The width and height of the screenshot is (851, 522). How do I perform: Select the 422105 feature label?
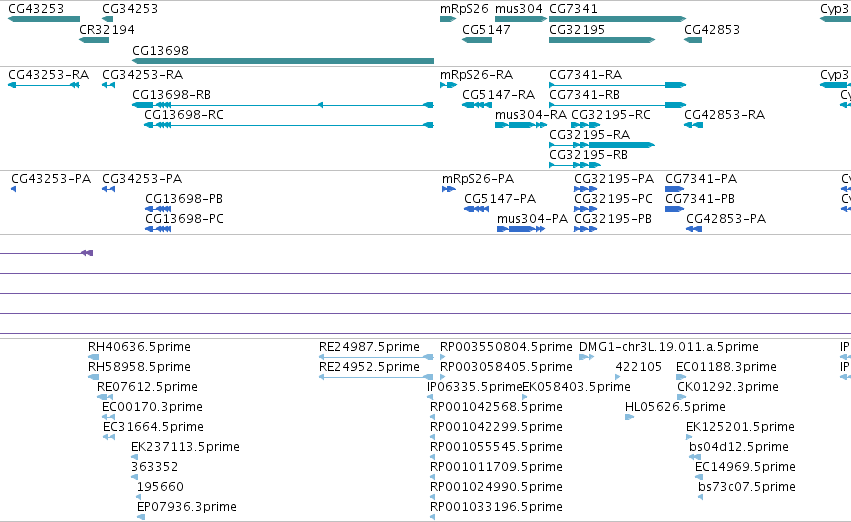(x=639, y=367)
